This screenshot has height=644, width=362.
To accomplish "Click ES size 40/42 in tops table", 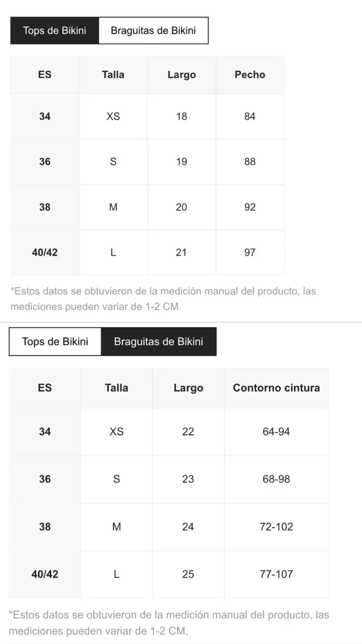I will pyautogui.click(x=45, y=252).
